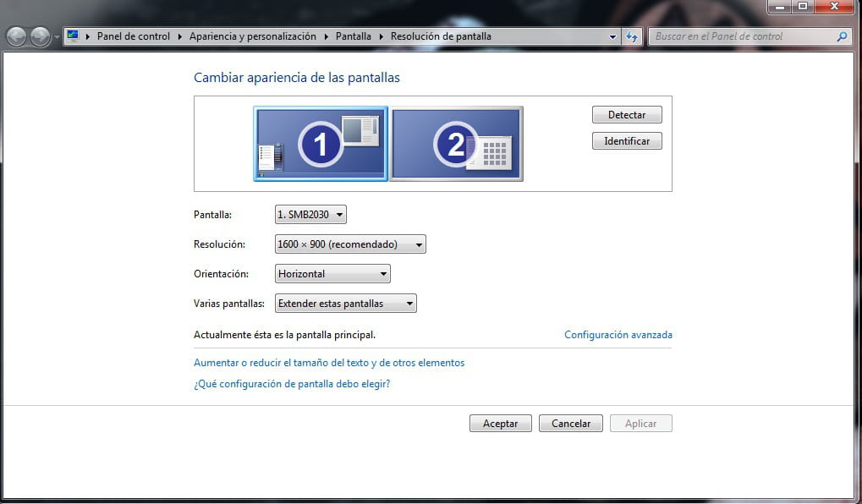Maximize the window

click(x=803, y=7)
